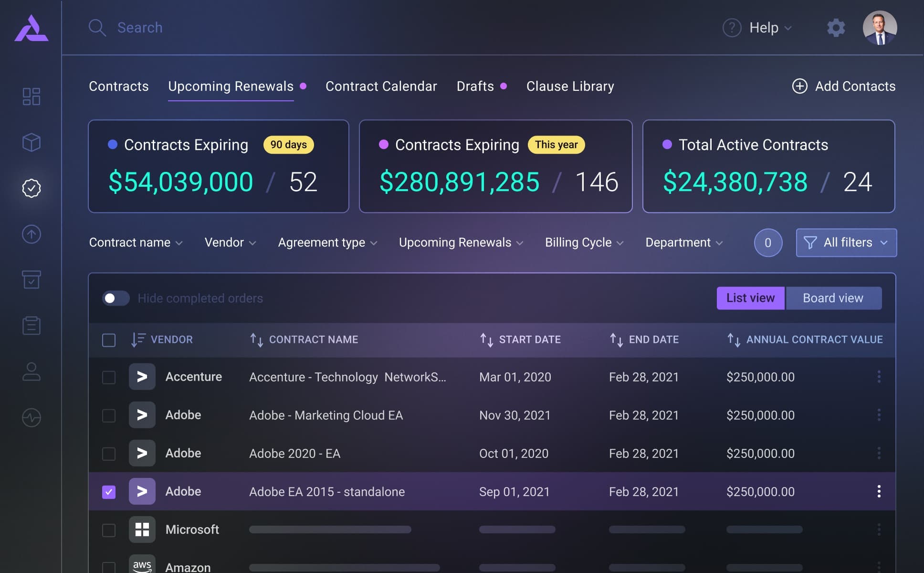This screenshot has height=573, width=924.
Task: Click the plus circle icon beside Add Contacts
Action: [x=799, y=86]
